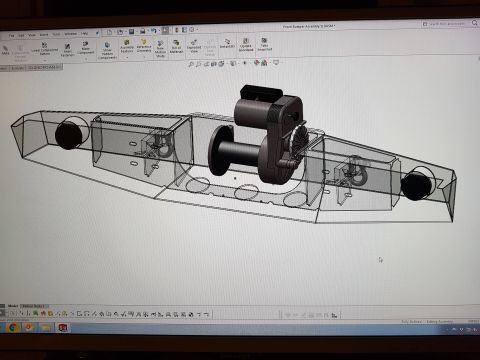Open the Help menu
Screen dimensions: 480x360
tap(84, 34)
